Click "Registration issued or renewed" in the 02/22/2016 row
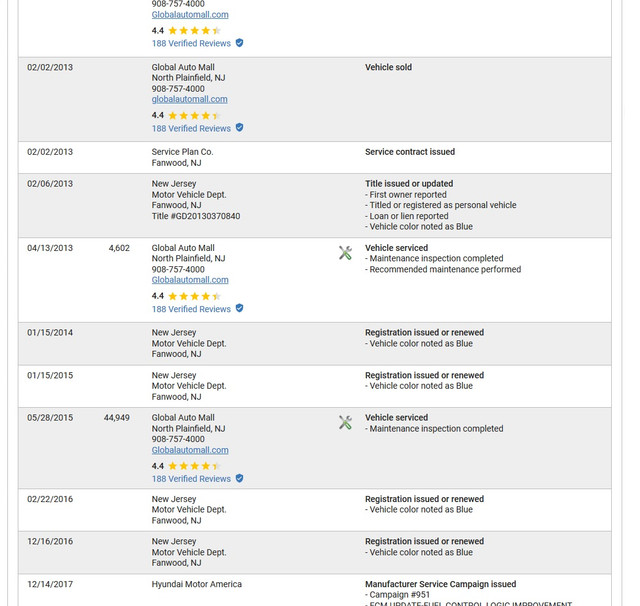Screen dimensions: 640x606 click(424, 499)
